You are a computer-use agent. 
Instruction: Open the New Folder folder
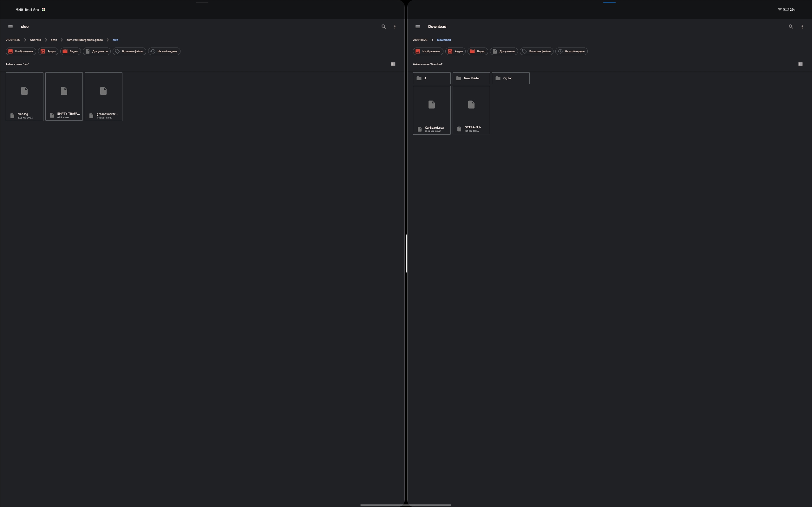[471, 78]
